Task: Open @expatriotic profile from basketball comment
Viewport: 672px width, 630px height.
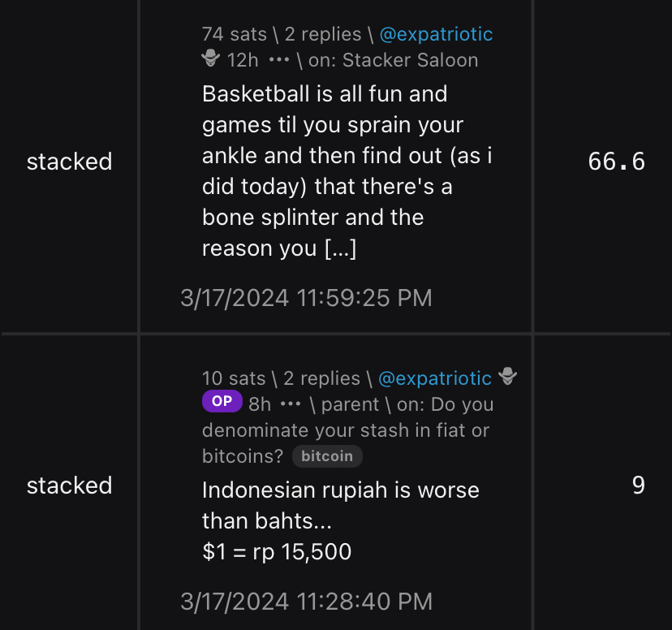Action: coord(436,34)
